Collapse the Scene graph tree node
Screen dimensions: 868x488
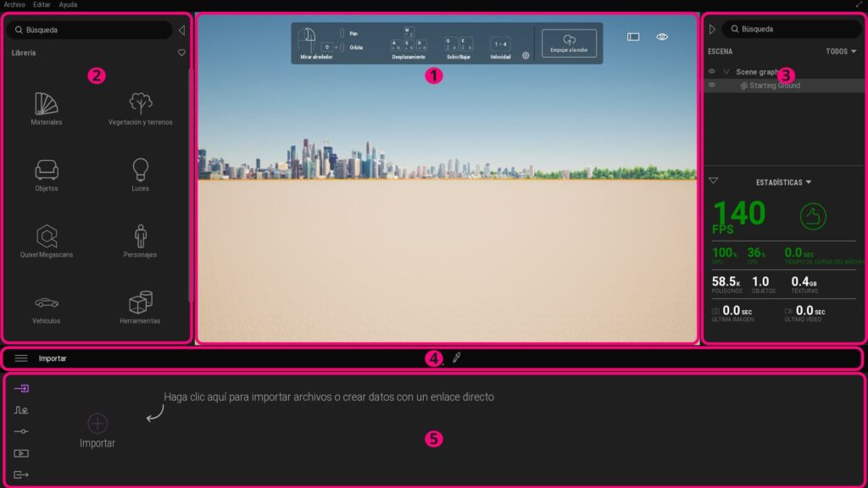pyautogui.click(x=725, y=71)
